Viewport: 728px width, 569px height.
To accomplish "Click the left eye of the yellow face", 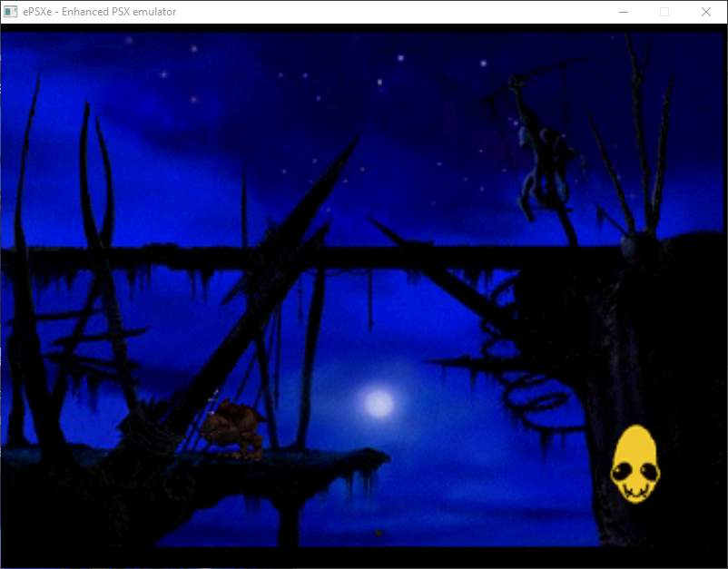I will (622, 472).
